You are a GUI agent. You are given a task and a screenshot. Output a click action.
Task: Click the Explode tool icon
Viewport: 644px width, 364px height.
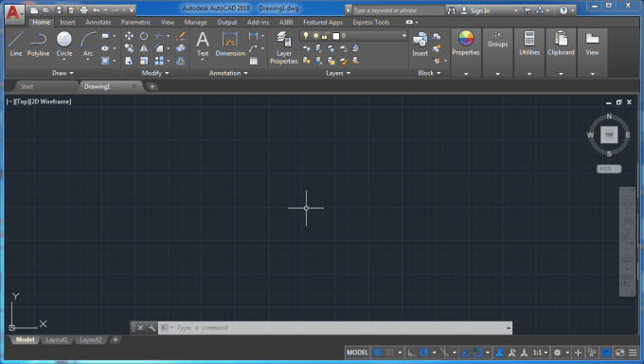[x=180, y=48]
